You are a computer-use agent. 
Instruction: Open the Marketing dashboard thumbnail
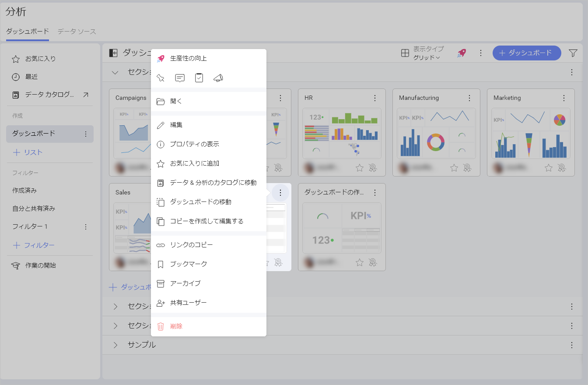tap(531, 133)
